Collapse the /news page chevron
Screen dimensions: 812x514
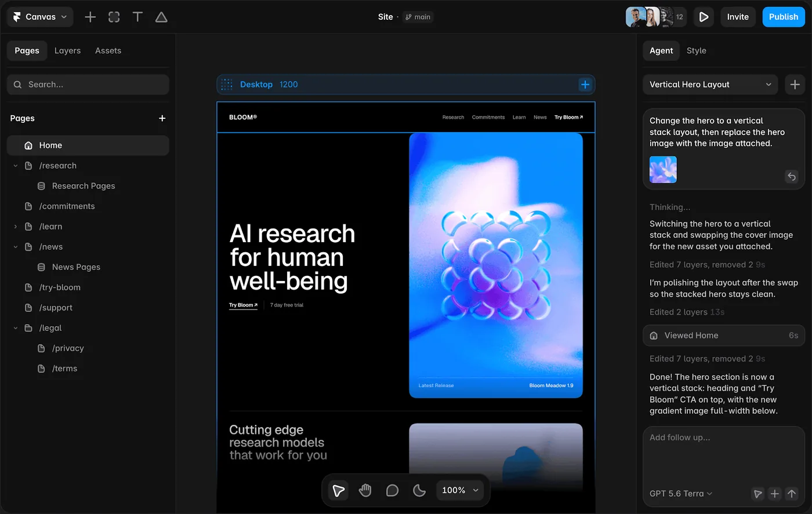[16, 247]
